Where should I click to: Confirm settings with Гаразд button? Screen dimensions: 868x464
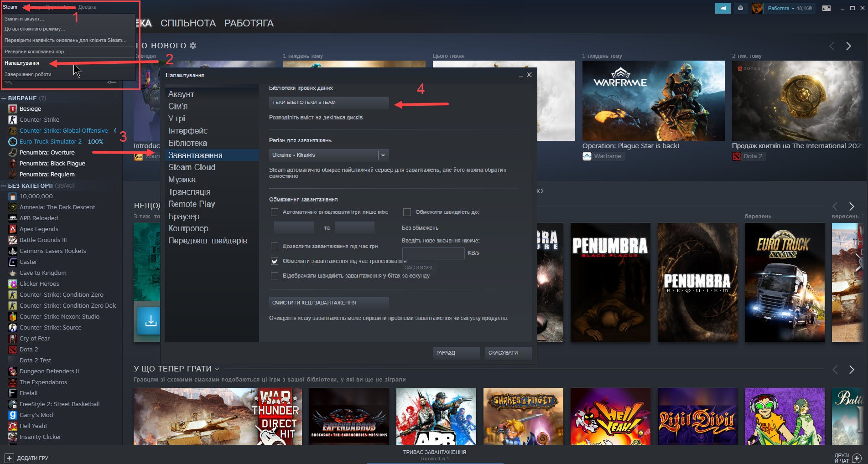coord(457,353)
